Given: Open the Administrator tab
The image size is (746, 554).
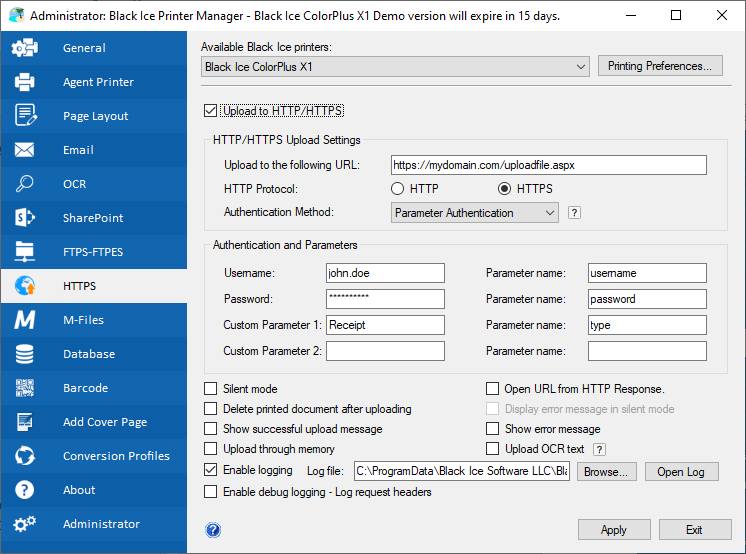Looking at the screenshot, I should [94, 524].
